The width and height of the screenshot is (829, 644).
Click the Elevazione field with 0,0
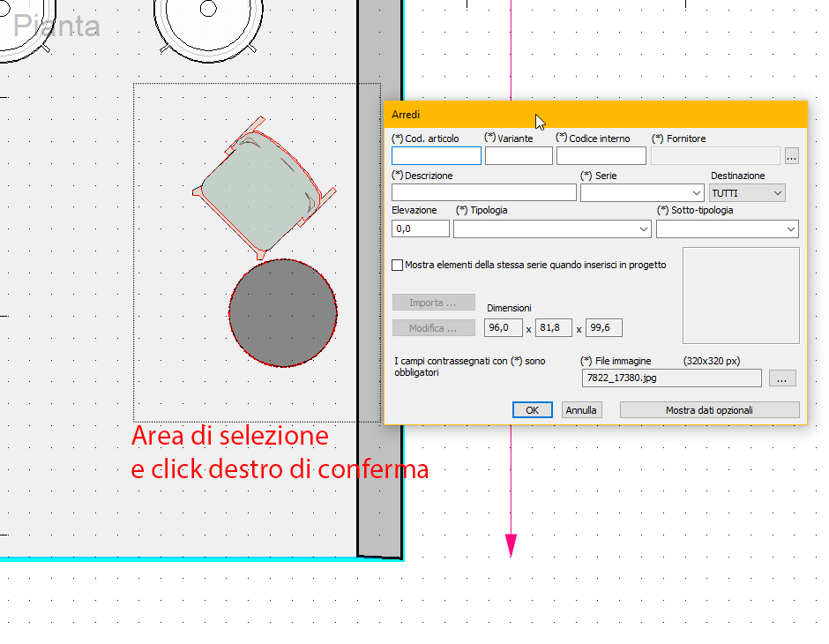pyautogui.click(x=421, y=228)
